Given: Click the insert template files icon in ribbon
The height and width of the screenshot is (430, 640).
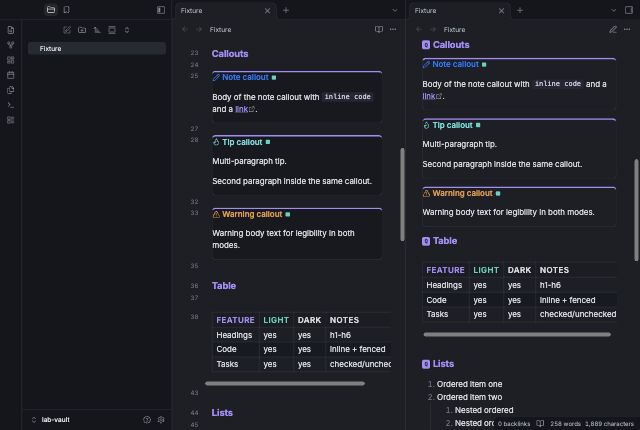Looking at the screenshot, I should tap(11, 90).
